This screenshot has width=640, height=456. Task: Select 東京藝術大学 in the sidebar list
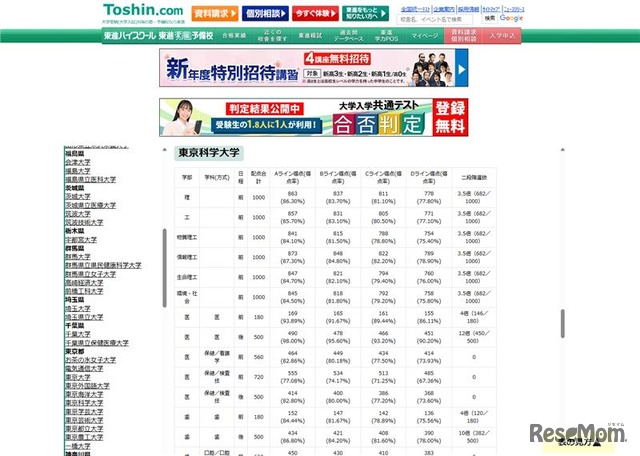84,420
